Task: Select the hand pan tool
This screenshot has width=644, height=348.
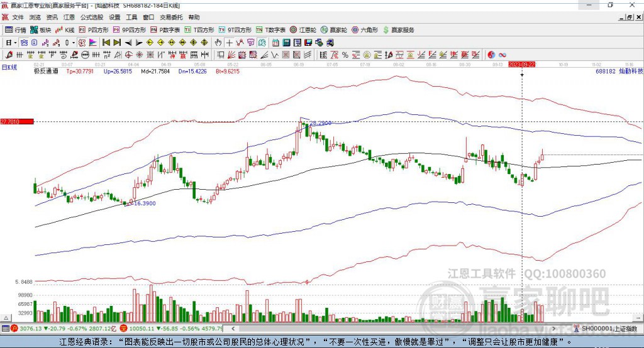Action: (218, 43)
